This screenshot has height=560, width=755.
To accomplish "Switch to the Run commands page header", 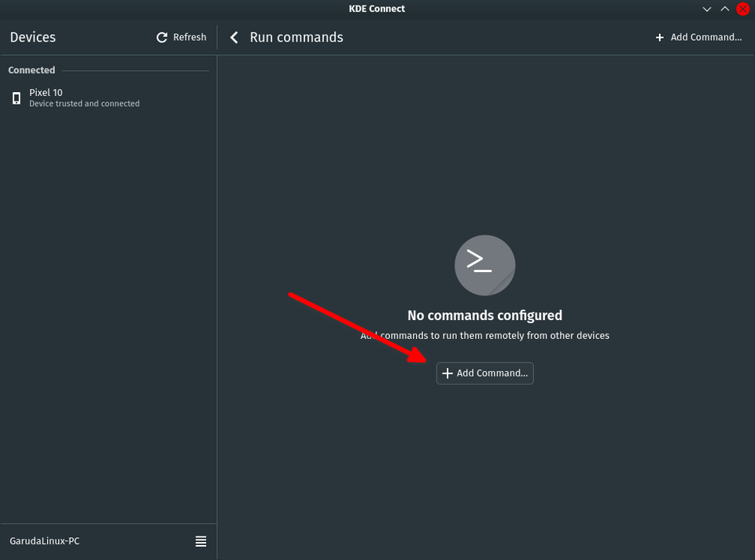I will [x=296, y=37].
